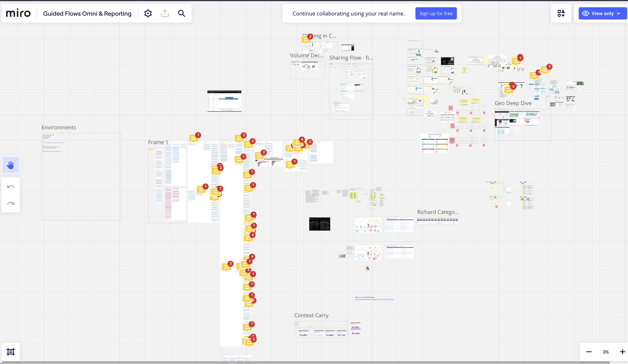The height and width of the screenshot is (364, 628).
Task: Select the hand pan tool
Action: point(11,165)
